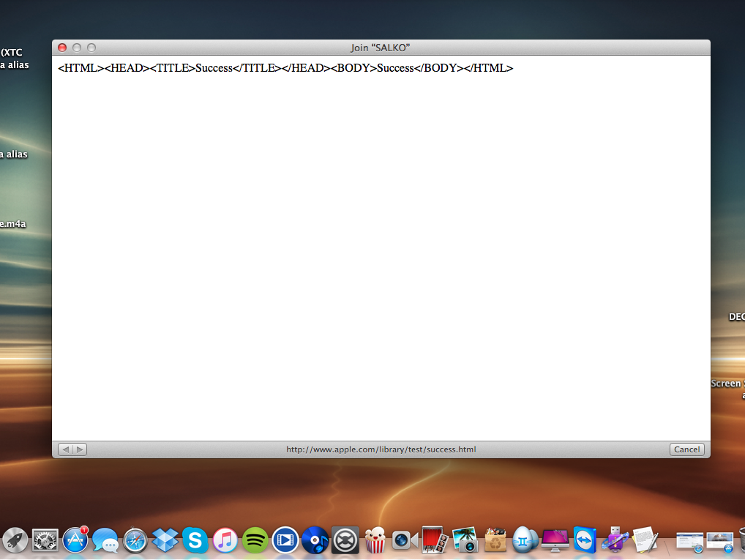
Task: Open System Preferences gear icon in Dock
Action: pos(45,540)
